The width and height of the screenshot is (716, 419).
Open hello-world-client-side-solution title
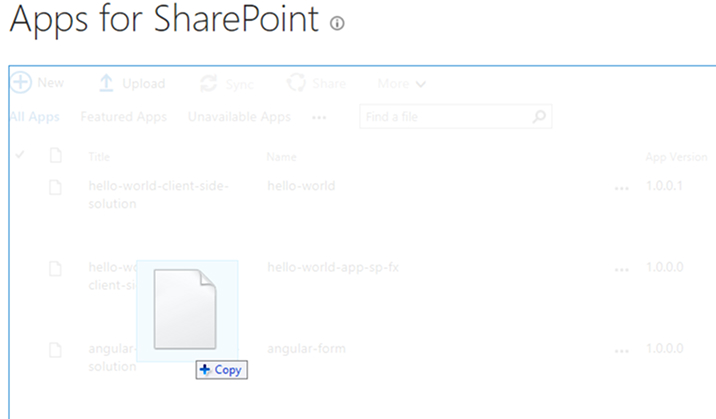point(158,194)
